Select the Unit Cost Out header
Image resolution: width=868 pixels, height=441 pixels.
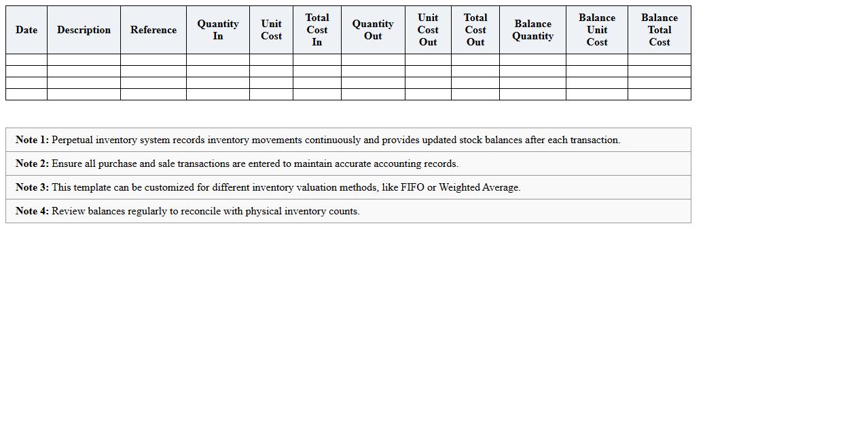click(x=428, y=30)
